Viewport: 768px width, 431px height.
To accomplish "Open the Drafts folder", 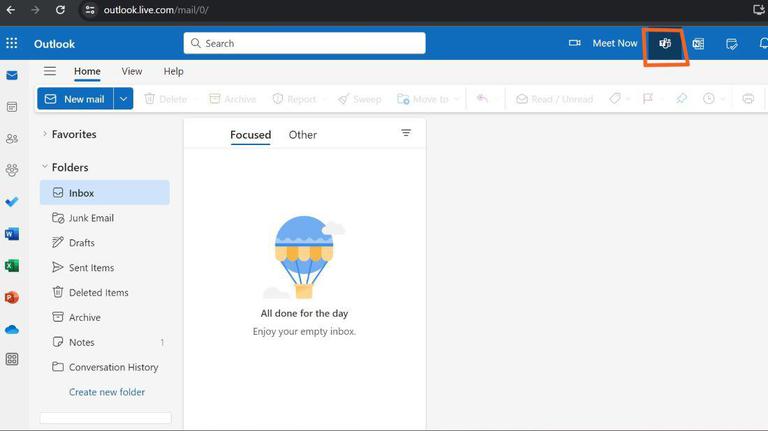I will click(x=105, y=242).
